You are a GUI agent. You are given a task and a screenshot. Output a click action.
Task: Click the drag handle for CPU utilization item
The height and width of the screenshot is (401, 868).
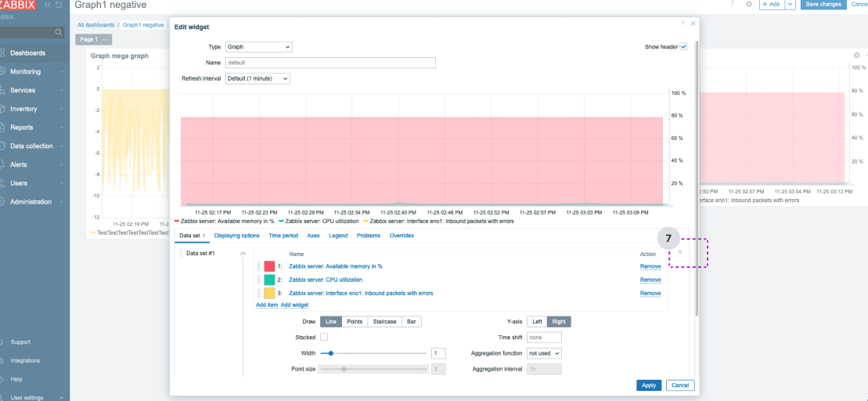point(258,280)
